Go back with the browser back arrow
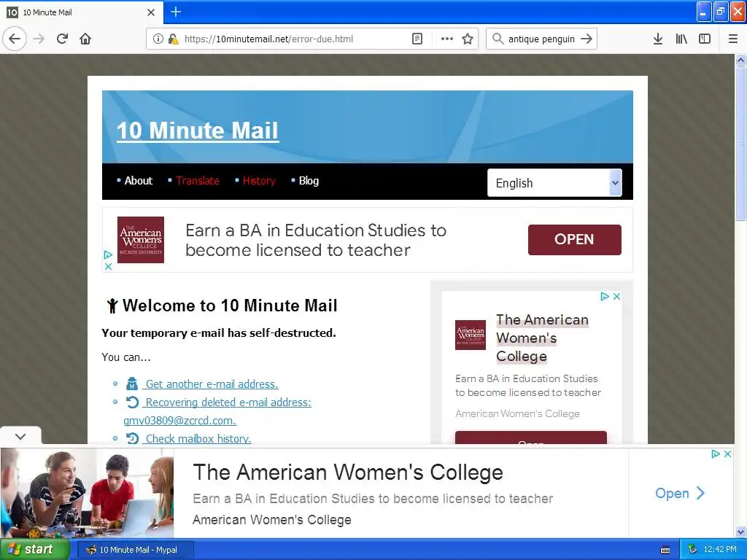Viewport: 747px width, 560px height. click(15, 39)
